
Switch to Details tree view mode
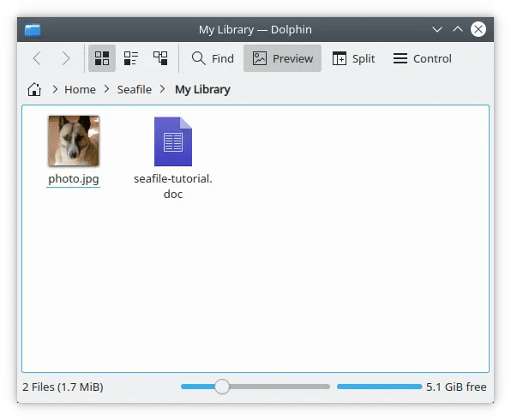(x=160, y=58)
